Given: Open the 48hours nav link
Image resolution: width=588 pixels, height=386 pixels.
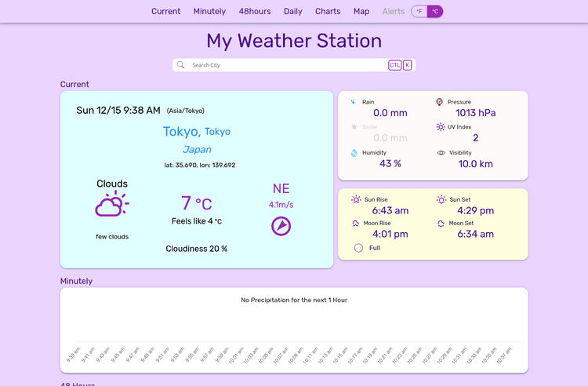Looking at the screenshot, I should tap(255, 11).
